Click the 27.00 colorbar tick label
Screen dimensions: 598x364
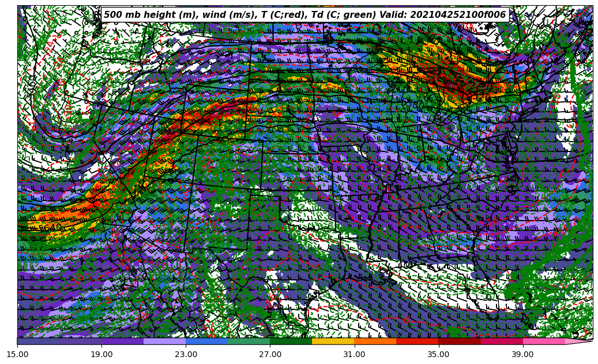pos(270,354)
